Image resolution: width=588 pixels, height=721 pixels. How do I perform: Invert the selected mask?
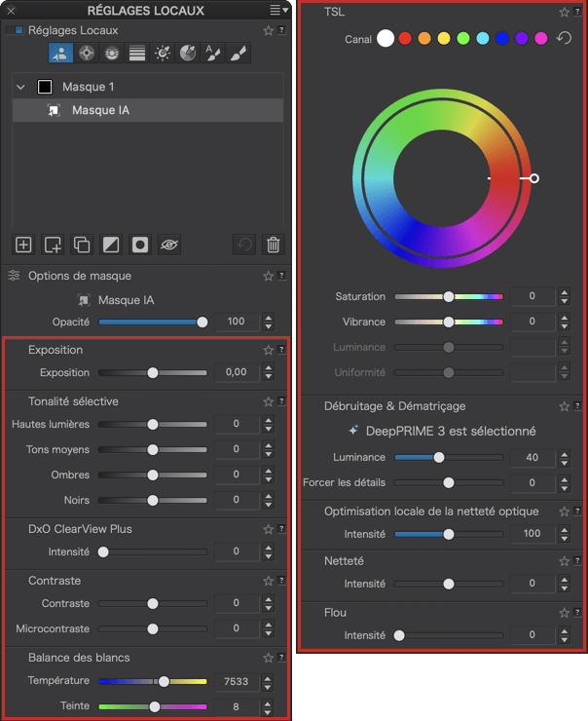(x=111, y=245)
